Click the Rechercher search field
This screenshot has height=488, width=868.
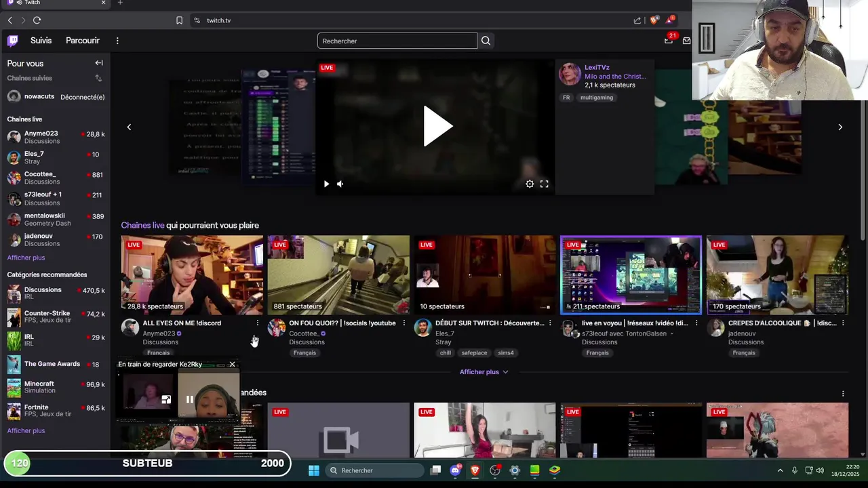coord(397,41)
